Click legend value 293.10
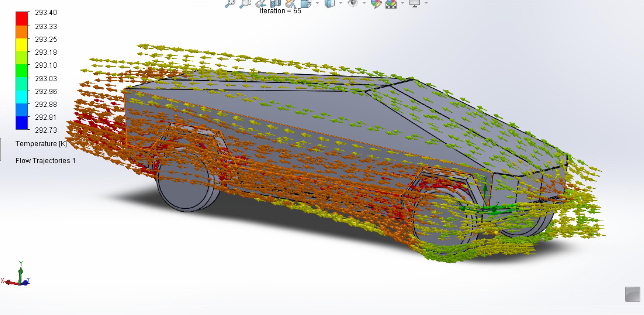Screen dimensions: 644x315 [46, 65]
